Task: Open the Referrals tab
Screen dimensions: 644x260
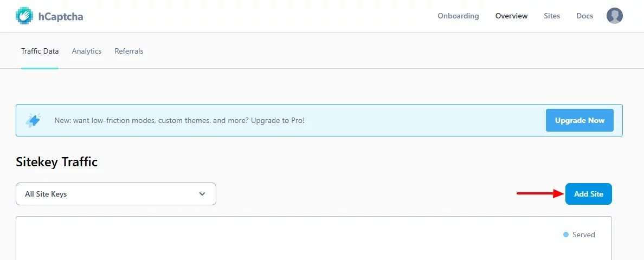Action: pos(129,51)
